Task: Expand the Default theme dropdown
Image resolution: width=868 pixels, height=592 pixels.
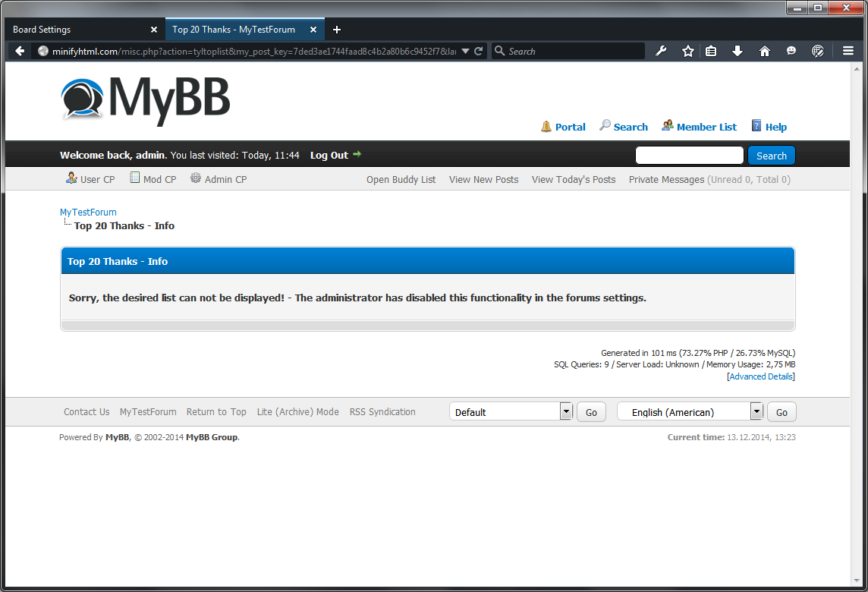Action: click(565, 411)
